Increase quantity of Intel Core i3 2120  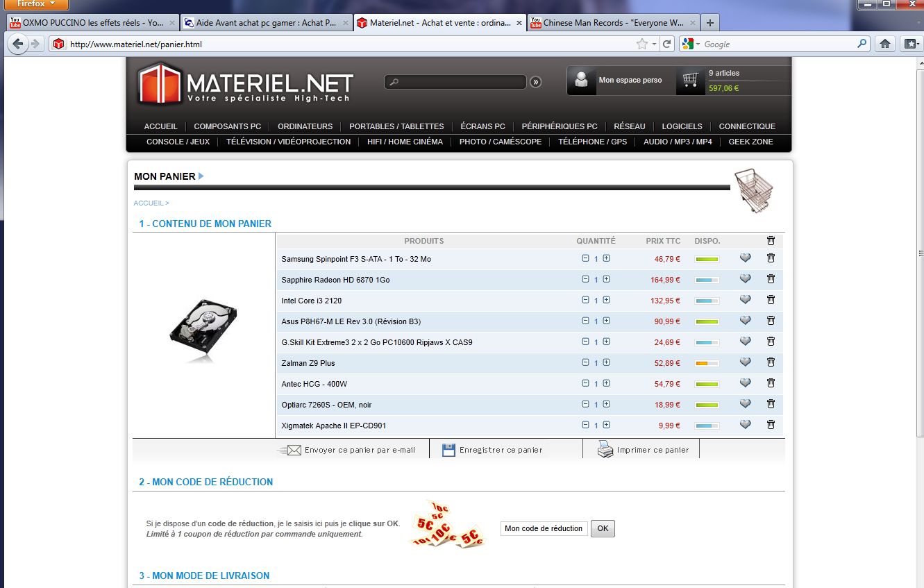[x=606, y=301]
